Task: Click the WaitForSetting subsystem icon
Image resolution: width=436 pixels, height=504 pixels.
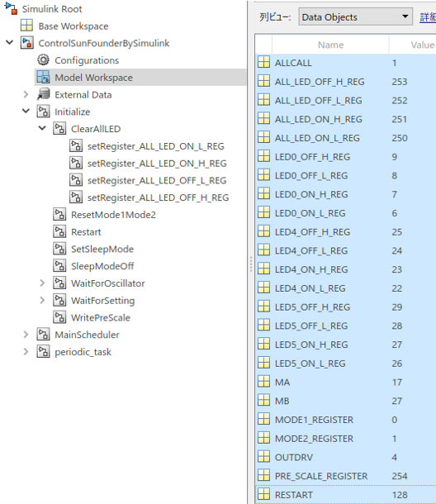Action: (x=59, y=300)
